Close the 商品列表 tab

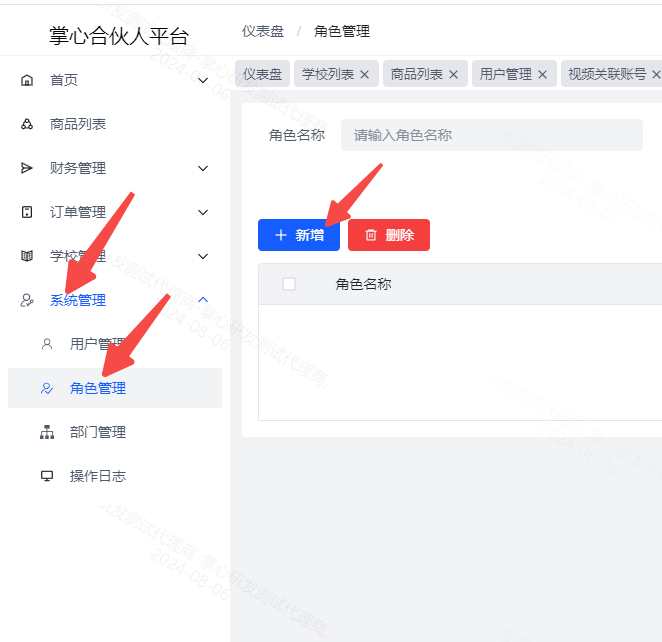tap(453, 74)
